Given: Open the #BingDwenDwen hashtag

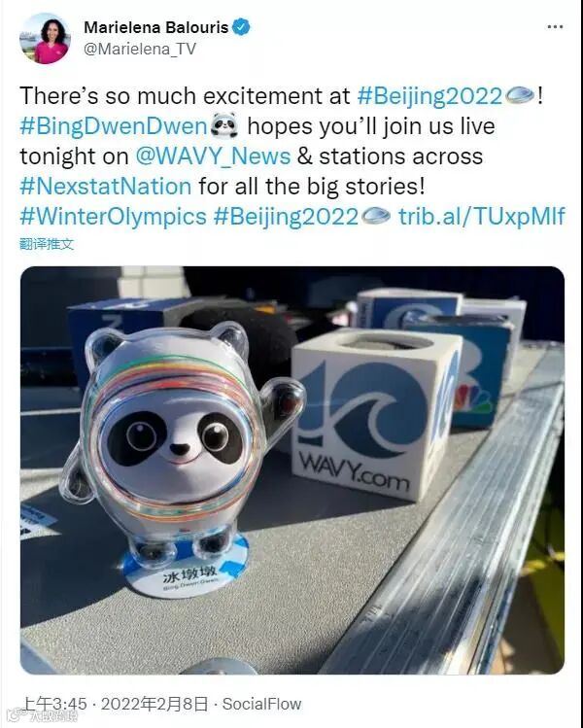Looking at the screenshot, I should 114,126.
